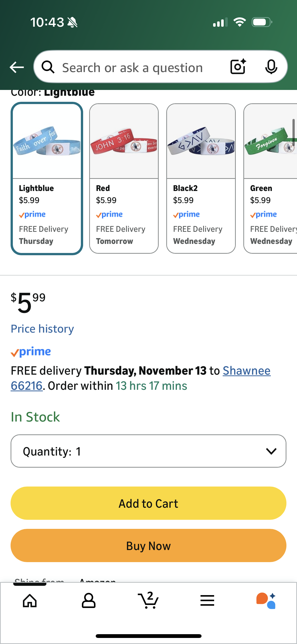Tap the microphone voice search icon
Viewport: 297px width, 644px height.
tap(271, 67)
